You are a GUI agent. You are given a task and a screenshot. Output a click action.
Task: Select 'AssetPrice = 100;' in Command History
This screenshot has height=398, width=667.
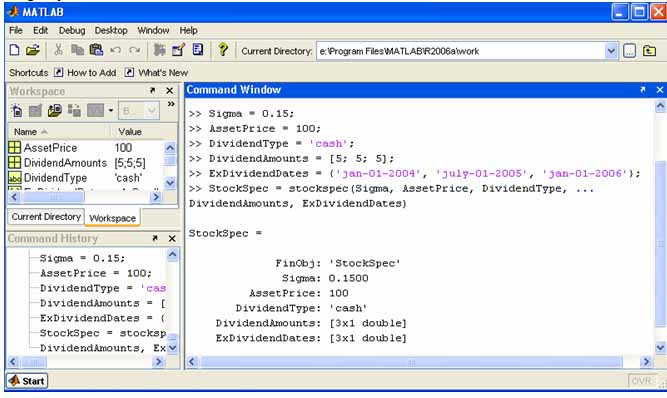pos(96,273)
